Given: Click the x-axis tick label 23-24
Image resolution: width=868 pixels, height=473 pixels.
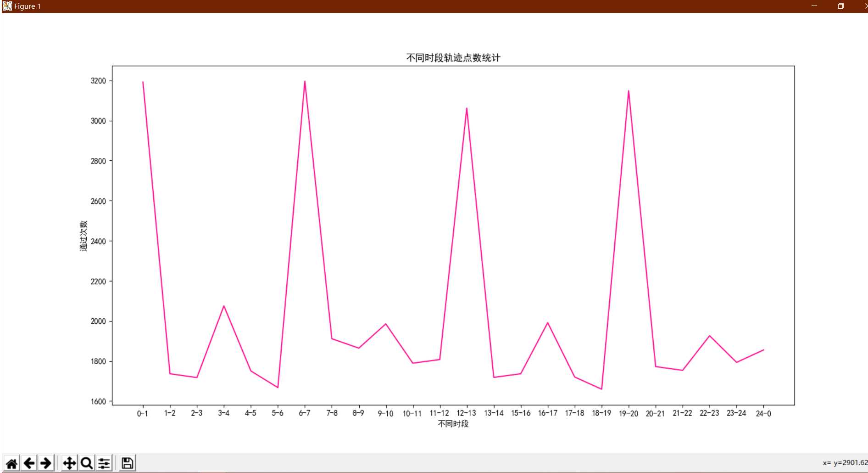Looking at the screenshot, I should tap(736, 413).
